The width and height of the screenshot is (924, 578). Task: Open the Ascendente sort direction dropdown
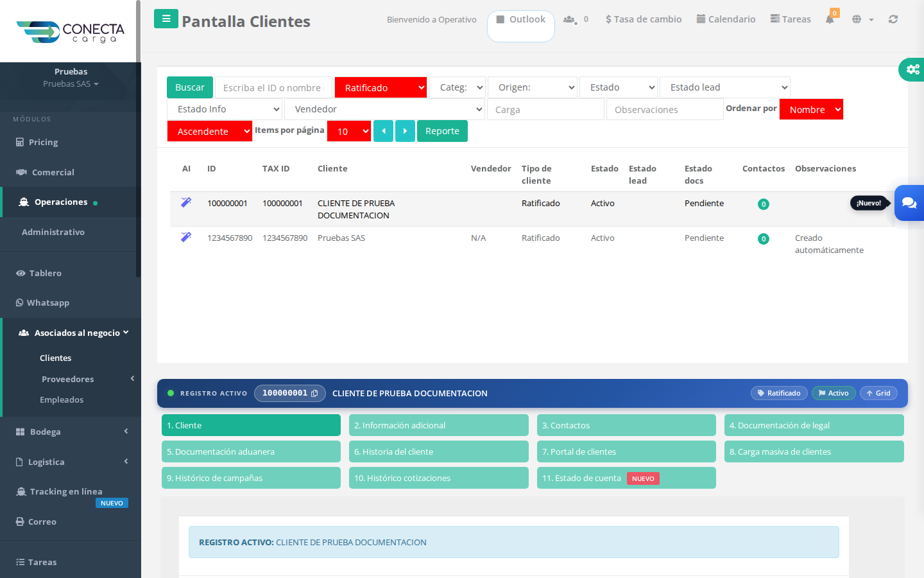[x=210, y=131]
